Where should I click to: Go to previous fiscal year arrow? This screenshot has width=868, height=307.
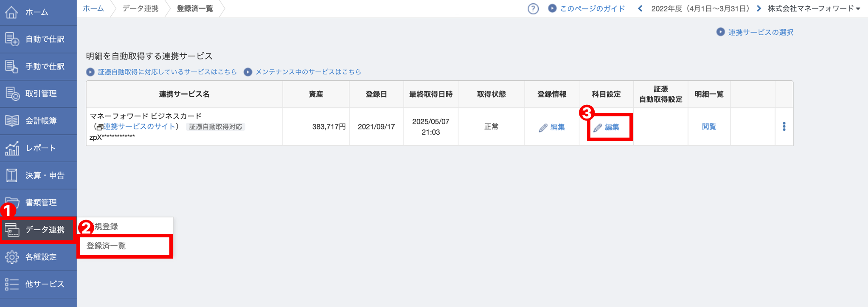(x=640, y=8)
